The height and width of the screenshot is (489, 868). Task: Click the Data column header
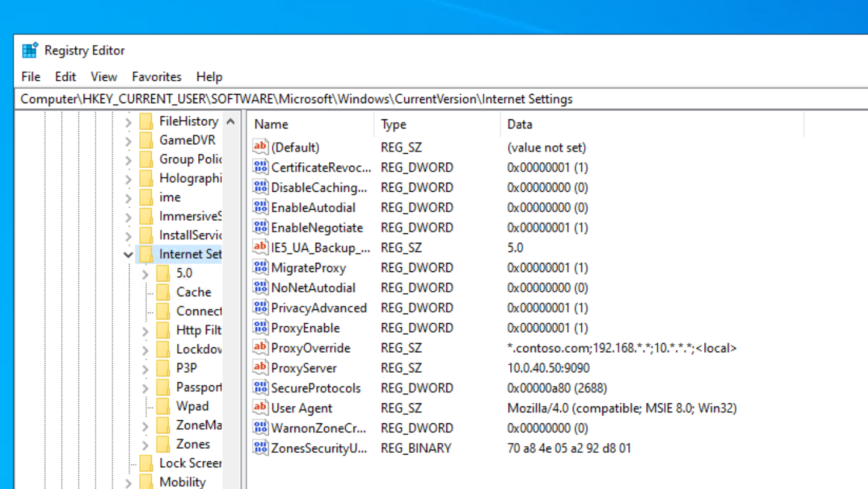tap(652, 124)
